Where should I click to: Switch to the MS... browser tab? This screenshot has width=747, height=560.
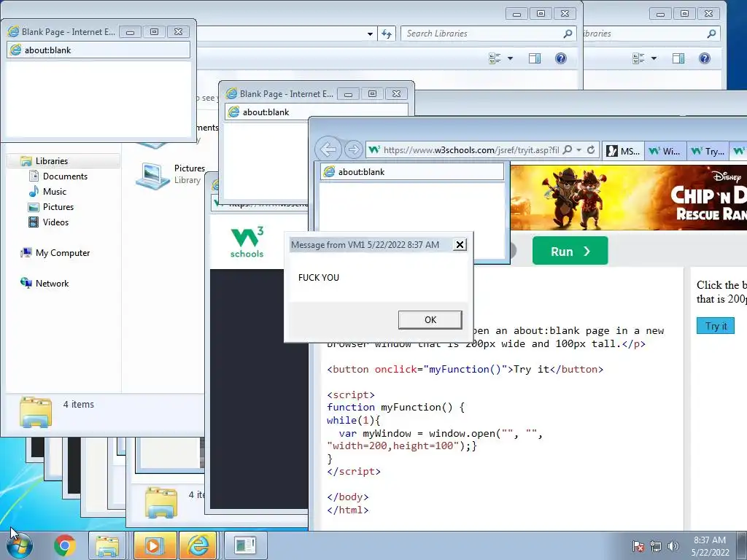[623, 151]
